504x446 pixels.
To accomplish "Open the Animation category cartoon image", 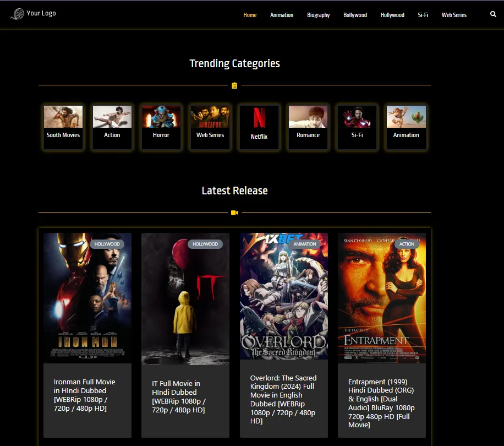I will click(406, 117).
